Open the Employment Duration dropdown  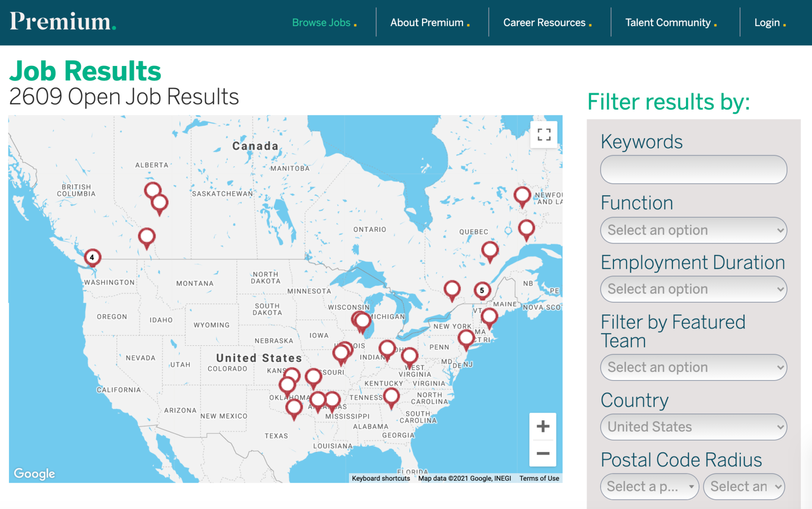[693, 289]
